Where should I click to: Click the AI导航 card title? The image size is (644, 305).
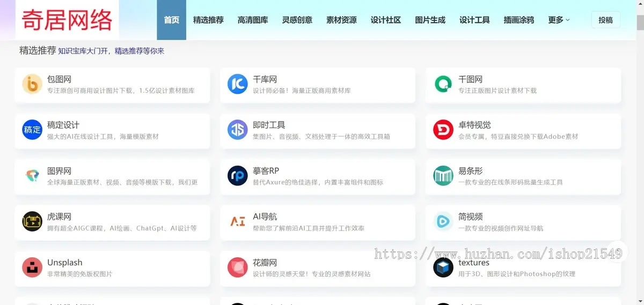click(265, 217)
